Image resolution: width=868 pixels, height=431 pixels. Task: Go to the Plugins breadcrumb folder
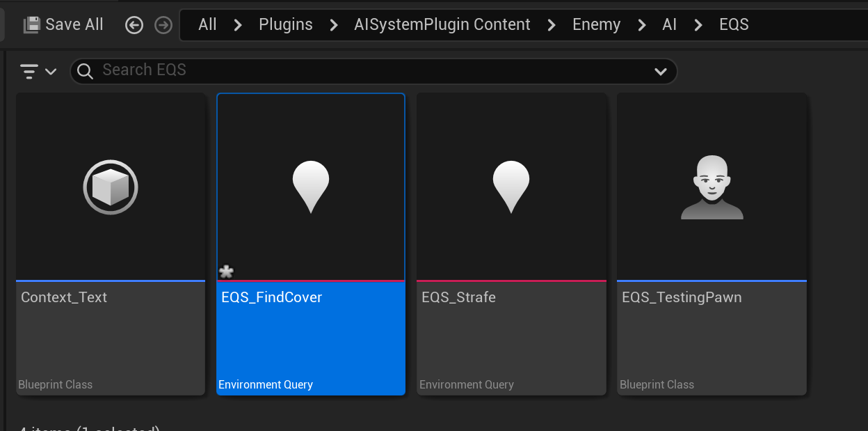286,25
